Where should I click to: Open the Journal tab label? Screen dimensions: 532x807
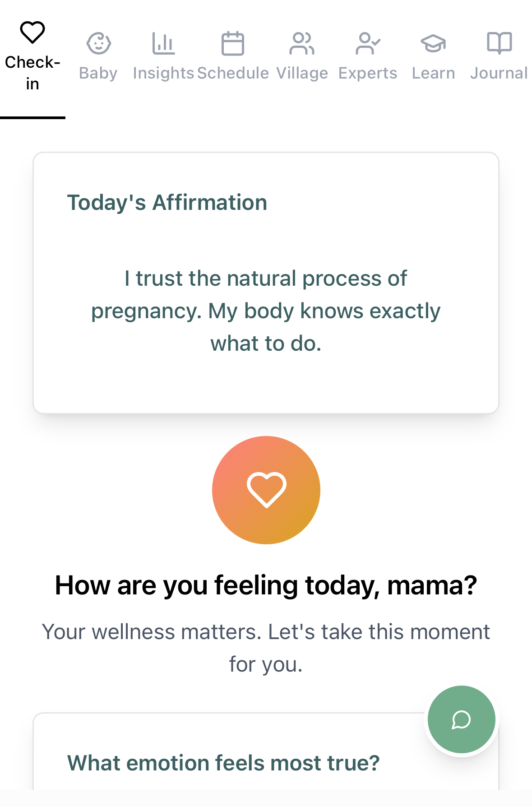click(x=499, y=73)
